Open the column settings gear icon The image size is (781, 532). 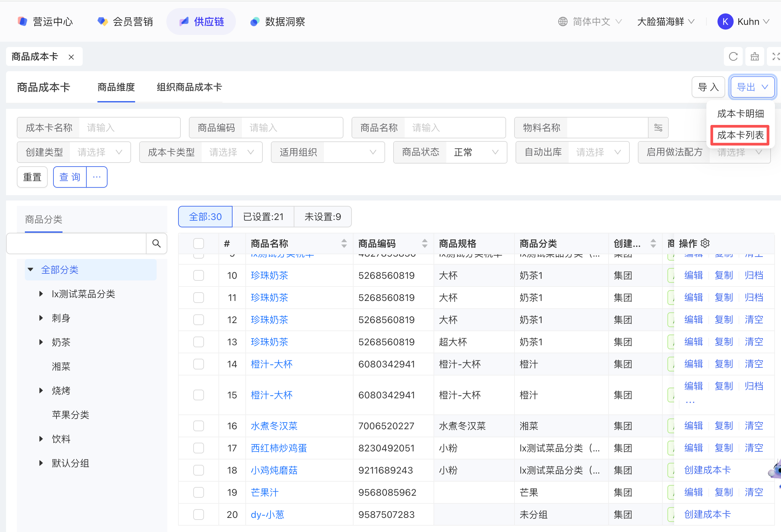tap(705, 243)
